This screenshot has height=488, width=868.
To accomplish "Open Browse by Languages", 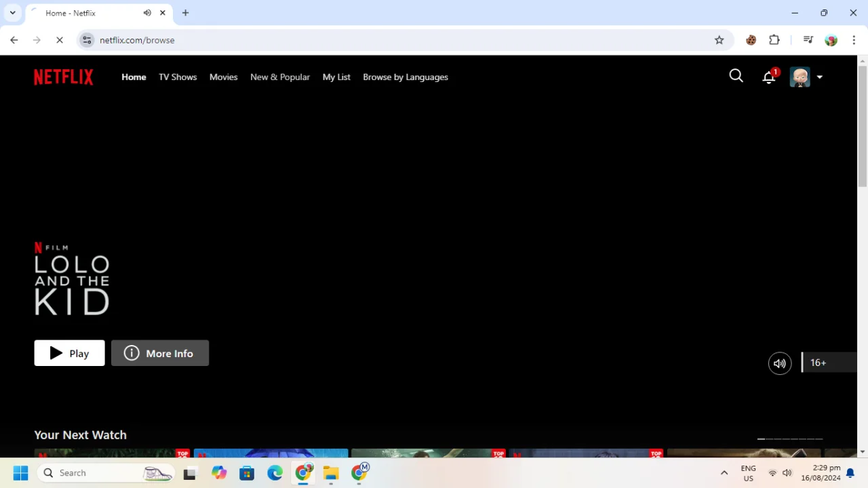I will tap(406, 77).
